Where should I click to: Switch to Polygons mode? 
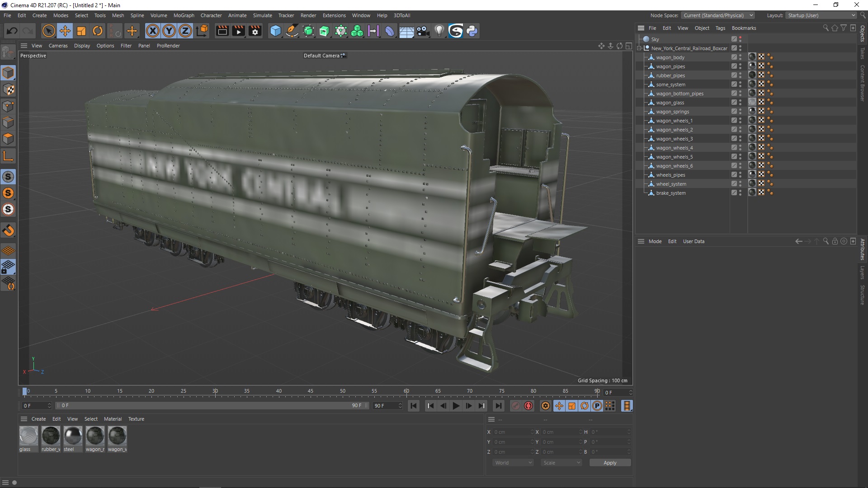coord(8,139)
